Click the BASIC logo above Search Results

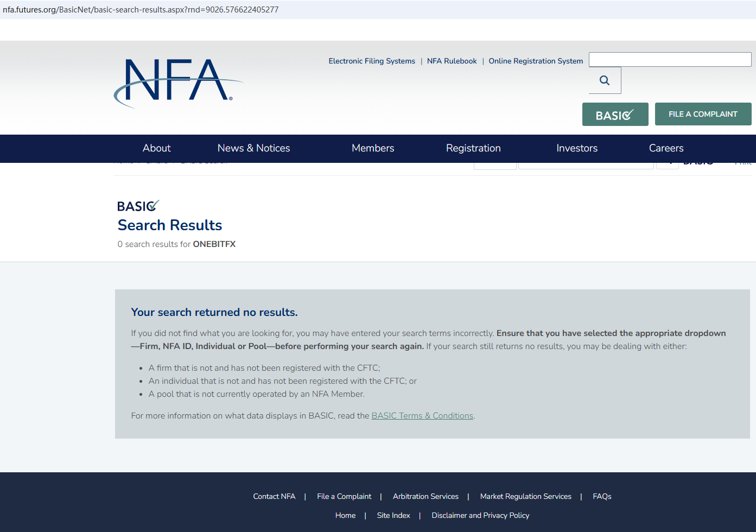tap(138, 206)
